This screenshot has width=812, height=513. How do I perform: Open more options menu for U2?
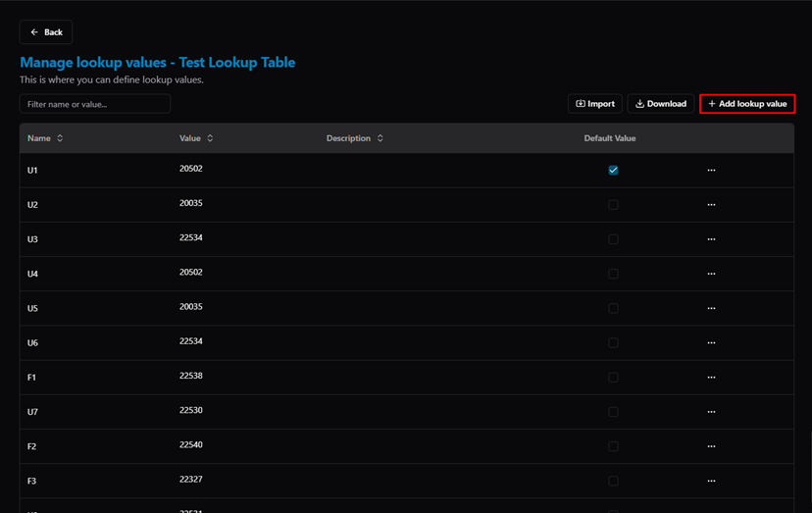click(711, 205)
